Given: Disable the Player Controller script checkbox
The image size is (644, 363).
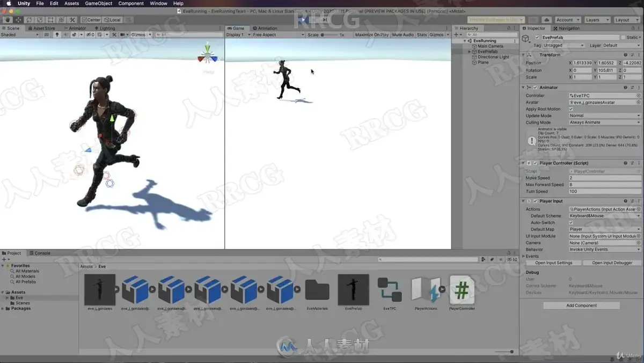Looking at the screenshot, I should (535, 163).
